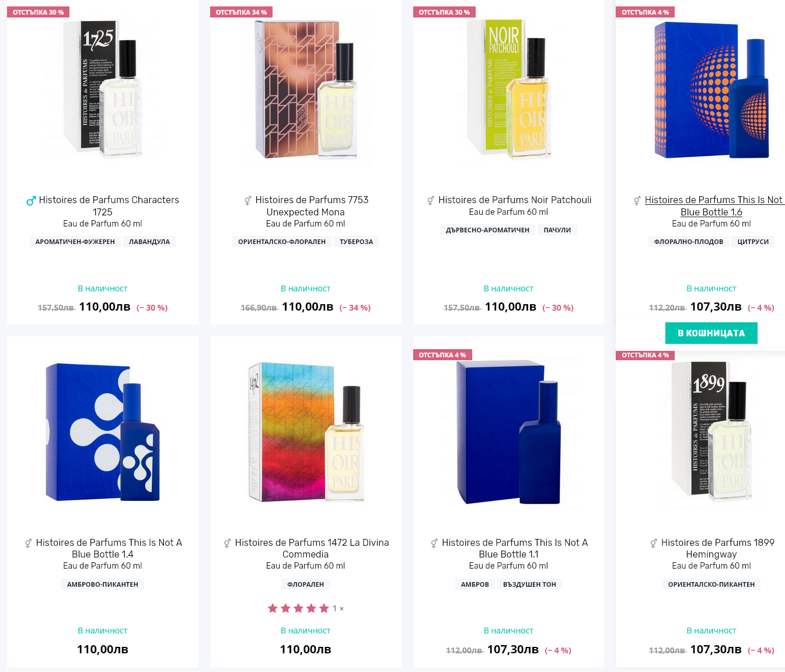This screenshot has width=785, height=672.
Task: Open the Blue Bottle 1.1 product image
Action: click(x=508, y=432)
